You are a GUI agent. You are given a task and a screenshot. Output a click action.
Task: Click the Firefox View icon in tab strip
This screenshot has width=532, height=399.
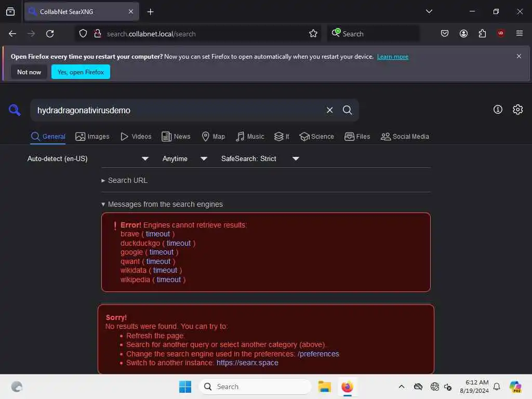(10, 11)
